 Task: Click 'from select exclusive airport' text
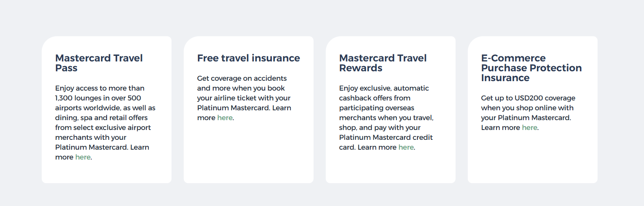click(103, 128)
